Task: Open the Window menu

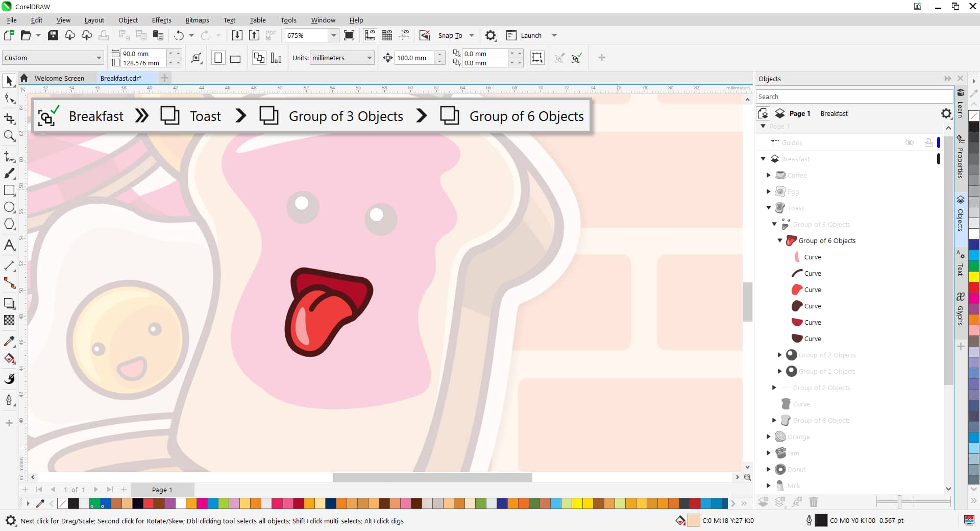Action: point(323,20)
